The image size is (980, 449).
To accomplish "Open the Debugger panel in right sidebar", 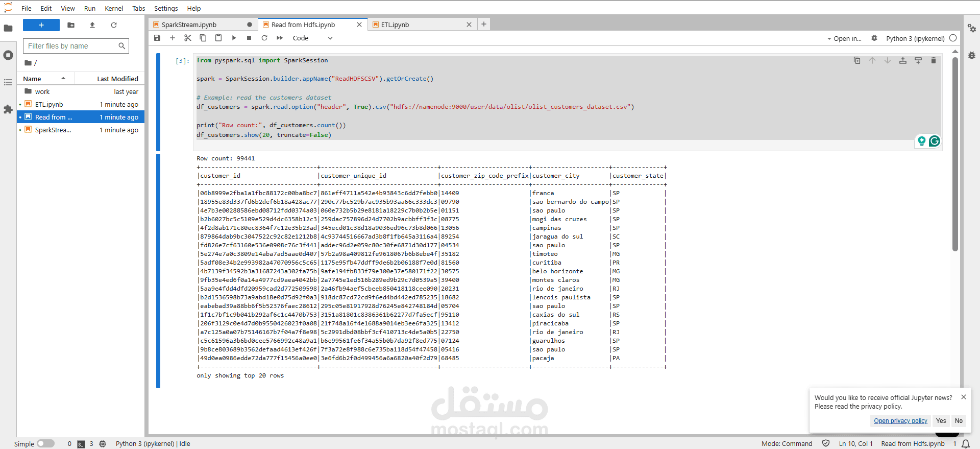I will (x=972, y=55).
